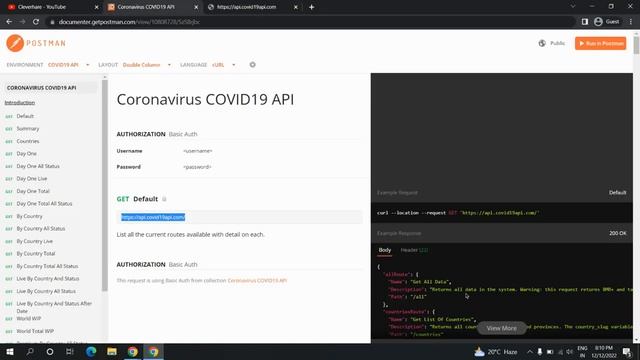Click ENG IN language indicator
Viewport: 640px width, 360px height.
point(582,351)
